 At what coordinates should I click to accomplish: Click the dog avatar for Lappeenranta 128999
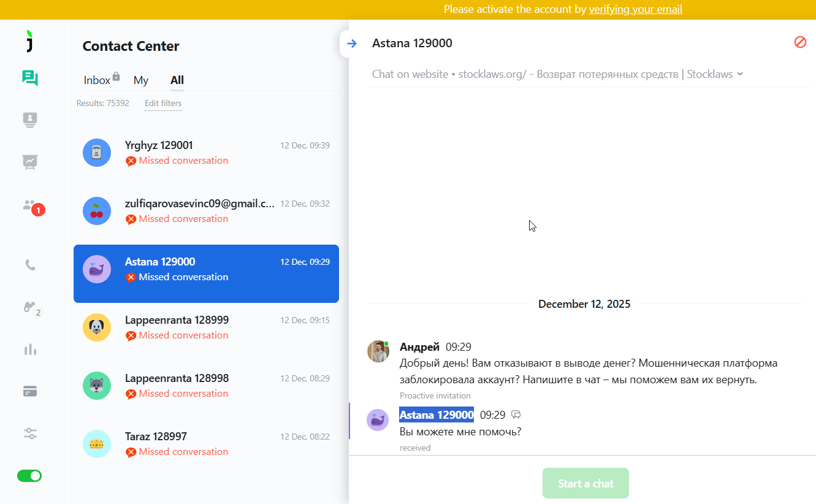(x=97, y=327)
